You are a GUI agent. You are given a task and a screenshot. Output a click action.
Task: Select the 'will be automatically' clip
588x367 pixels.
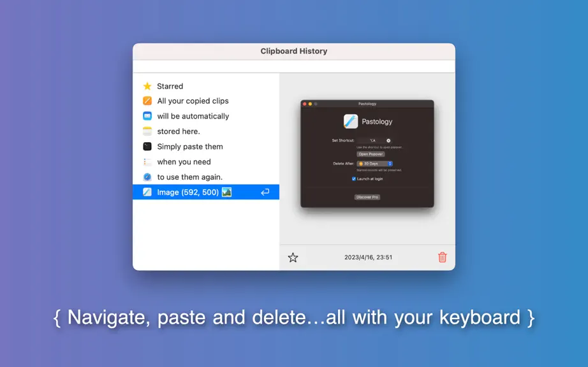tap(206, 116)
